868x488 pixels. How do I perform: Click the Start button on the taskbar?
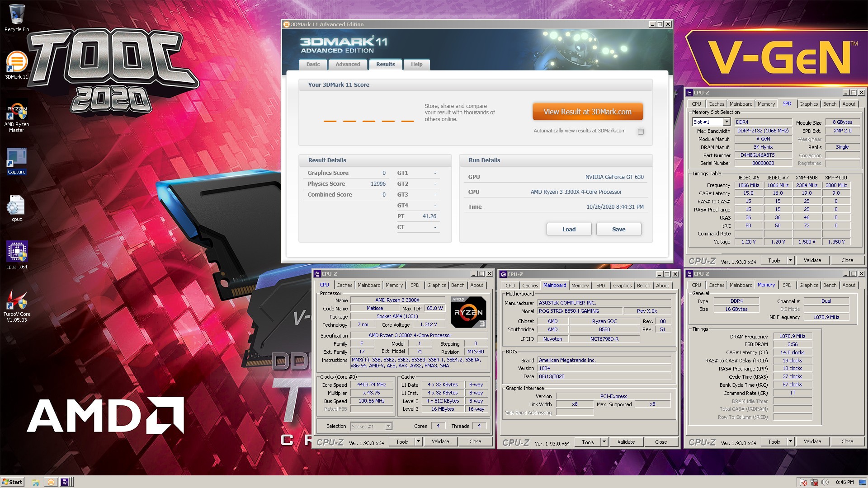coord(12,482)
